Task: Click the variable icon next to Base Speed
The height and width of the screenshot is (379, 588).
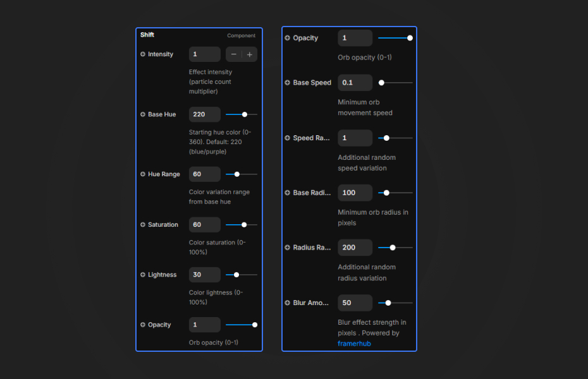Action: click(x=288, y=82)
